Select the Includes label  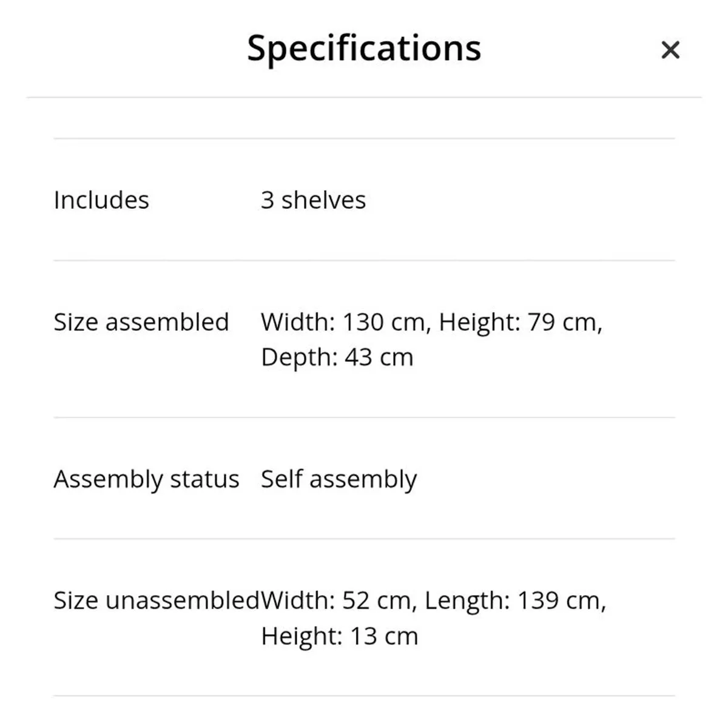tap(101, 200)
